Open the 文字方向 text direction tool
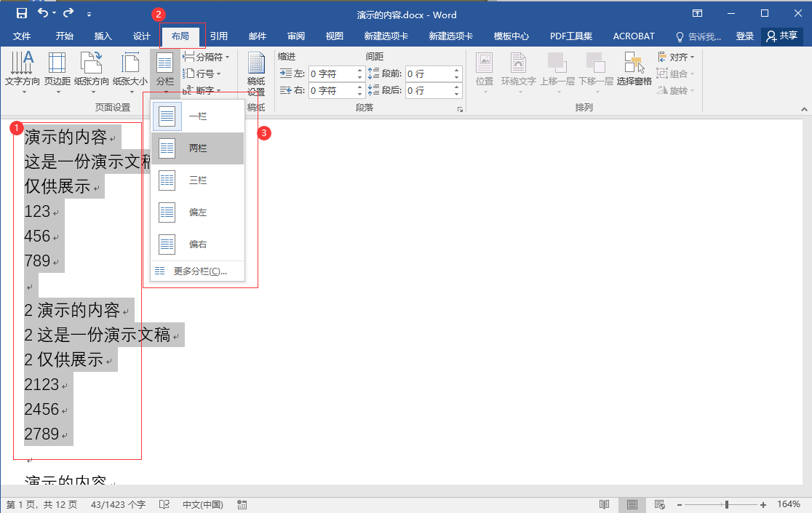This screenshot has height=513, width=812. click(x=23, y=71)
